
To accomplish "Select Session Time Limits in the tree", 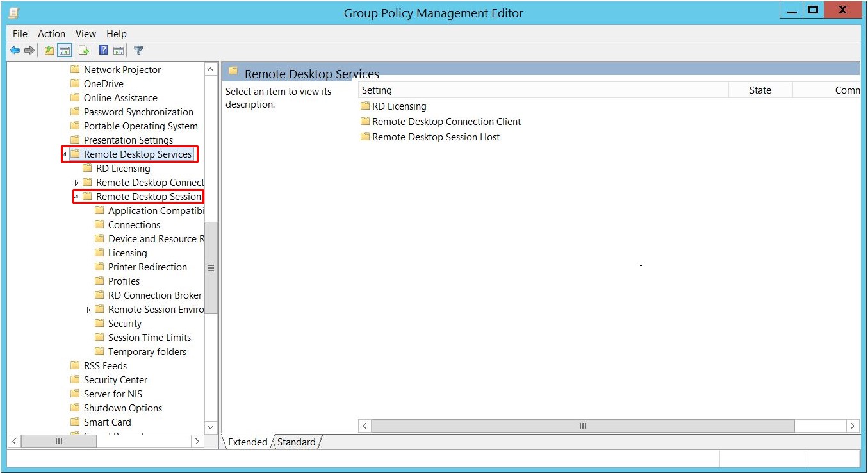I will tap(149, 337).
